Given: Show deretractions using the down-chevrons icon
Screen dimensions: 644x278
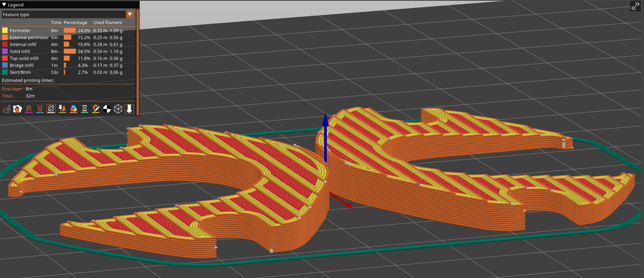Looking at the screenshot, I should [x=40, y=109].
